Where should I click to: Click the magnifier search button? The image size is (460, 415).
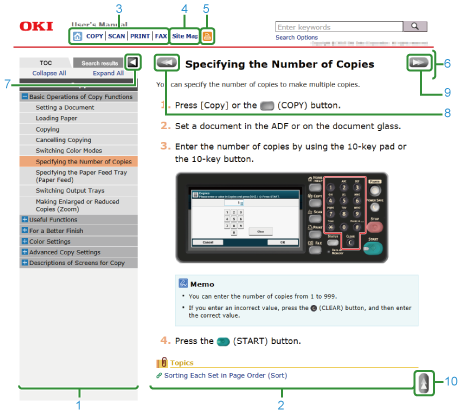tap(415, 26)
